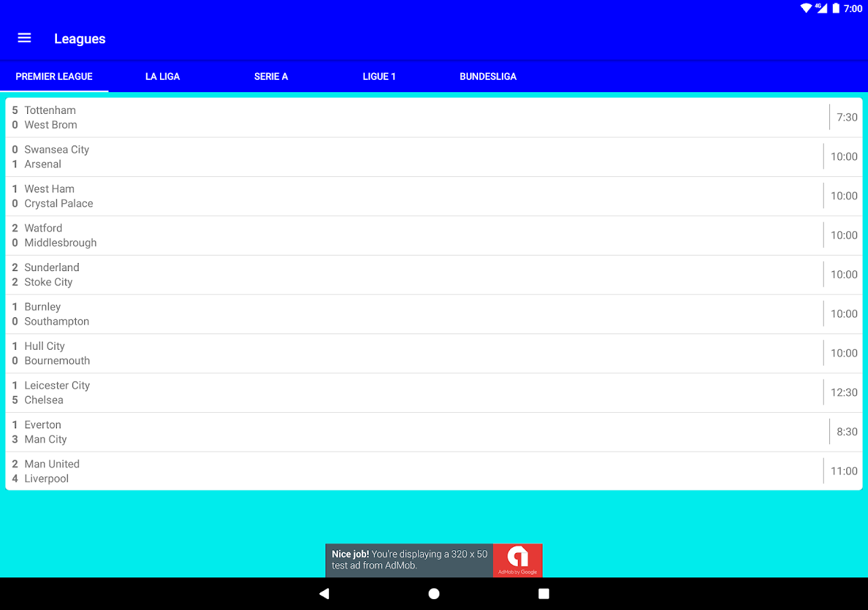Image resolution: width=868 pixels, height=610 pixels.
Task: Click the Chelsea team name
Action: 44,401
